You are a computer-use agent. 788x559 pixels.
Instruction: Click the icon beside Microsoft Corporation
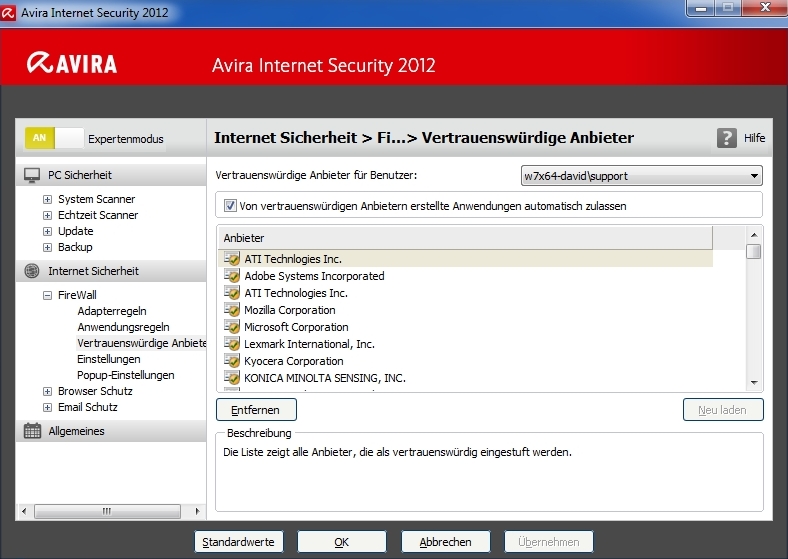tap(232, 327)
